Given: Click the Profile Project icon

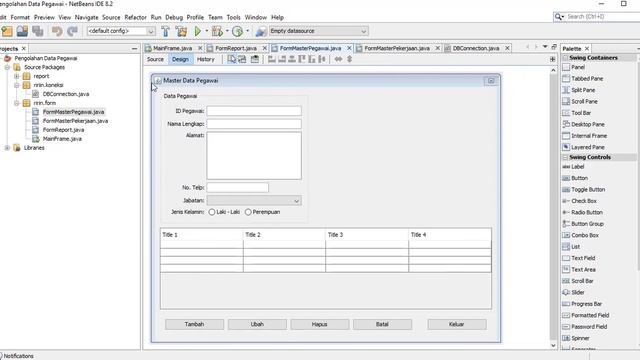Looking at the screenshot, I should [237, 31].
